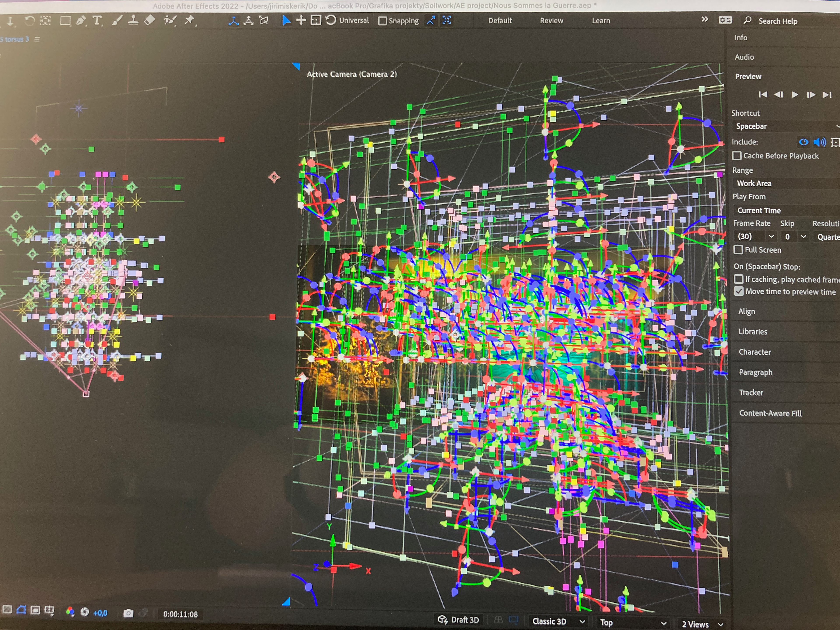Image resolution: width=840 pixels, height=630 pixels.
Task: Toggle video inclusion eye icon
Action: pos(803,142)
